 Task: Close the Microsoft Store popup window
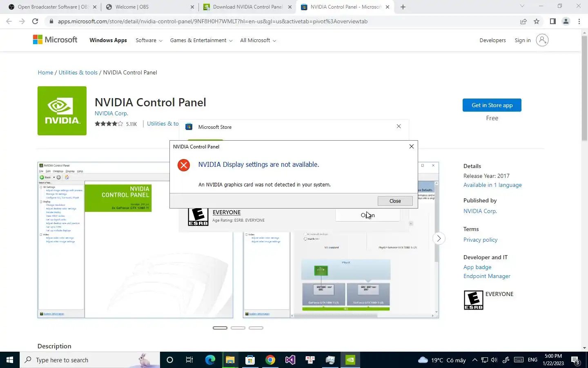(399, 126)
